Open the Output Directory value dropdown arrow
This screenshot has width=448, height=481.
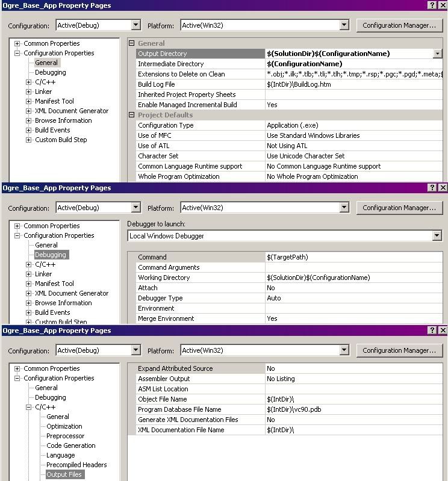[x=438, y=54]
